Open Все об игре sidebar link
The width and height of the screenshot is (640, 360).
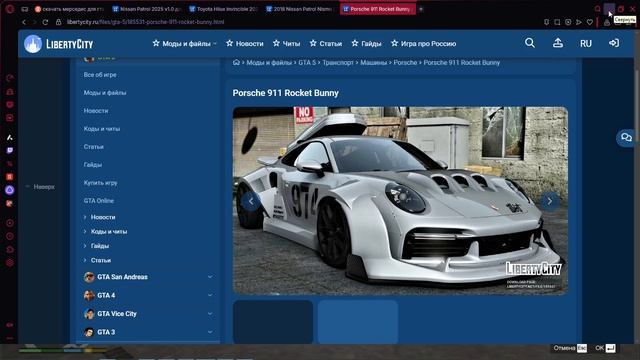(100, 75)
